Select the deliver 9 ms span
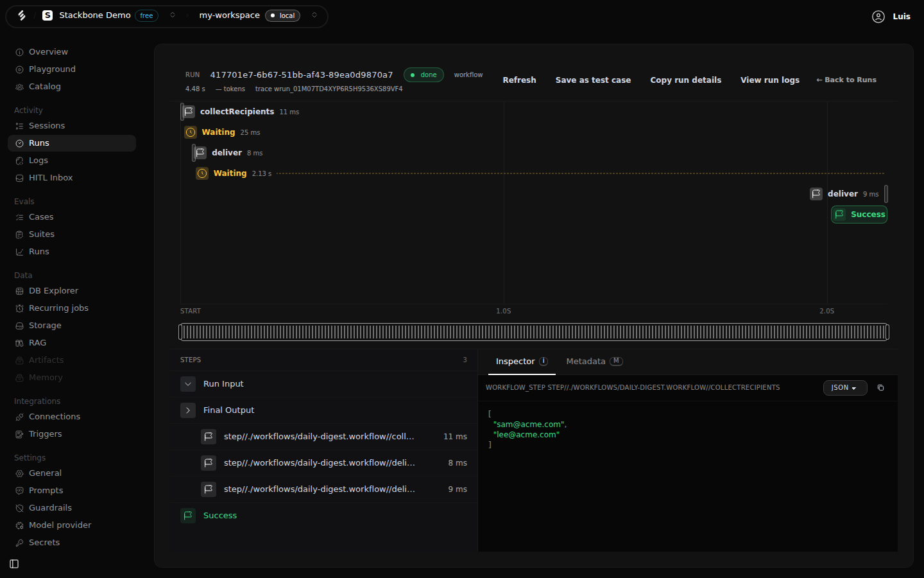 tap(848, 194)
